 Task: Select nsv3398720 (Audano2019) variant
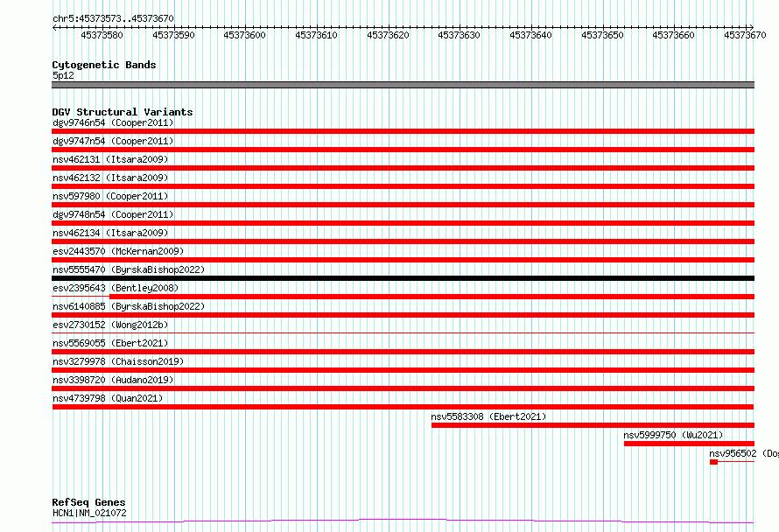113,380
